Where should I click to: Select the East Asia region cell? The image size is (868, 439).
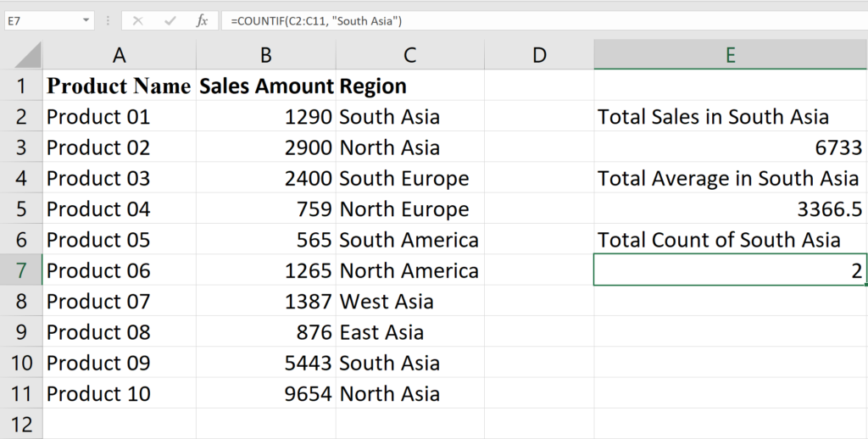(x=409, y=331)
